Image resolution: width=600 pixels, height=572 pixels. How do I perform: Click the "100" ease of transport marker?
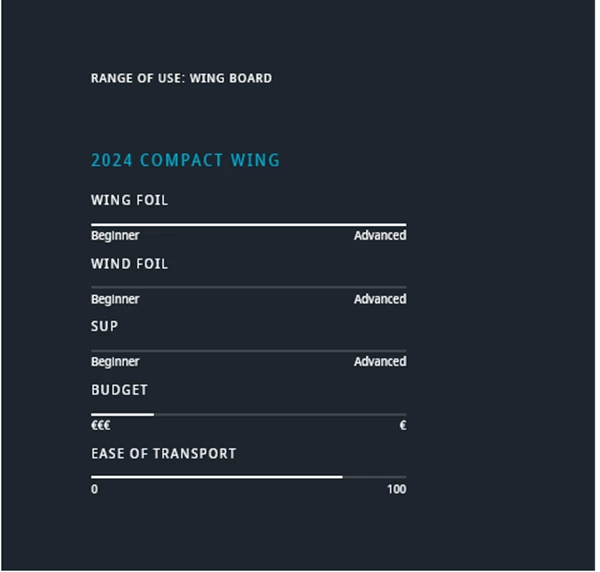397,490
